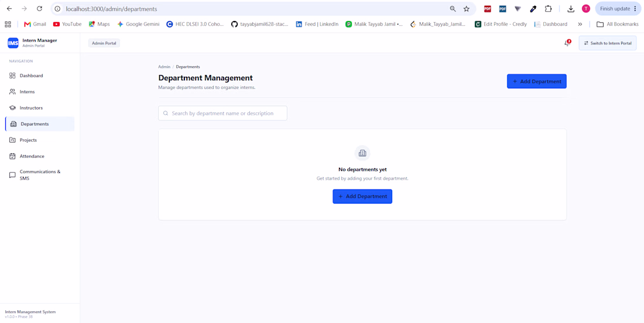Focus the department search field

[222, 114]
